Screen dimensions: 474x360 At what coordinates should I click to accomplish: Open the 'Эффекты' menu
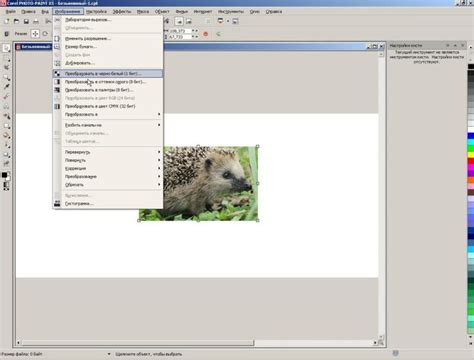122,12
